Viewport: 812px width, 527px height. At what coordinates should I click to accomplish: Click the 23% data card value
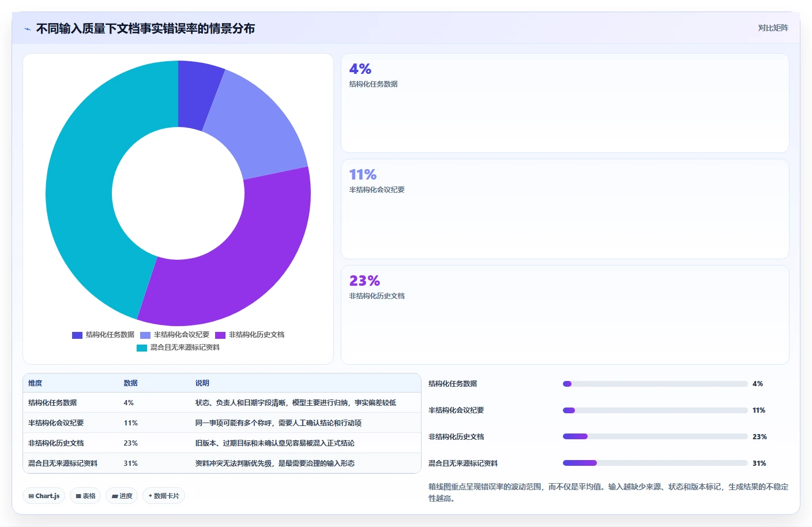(x=364, y=281)
